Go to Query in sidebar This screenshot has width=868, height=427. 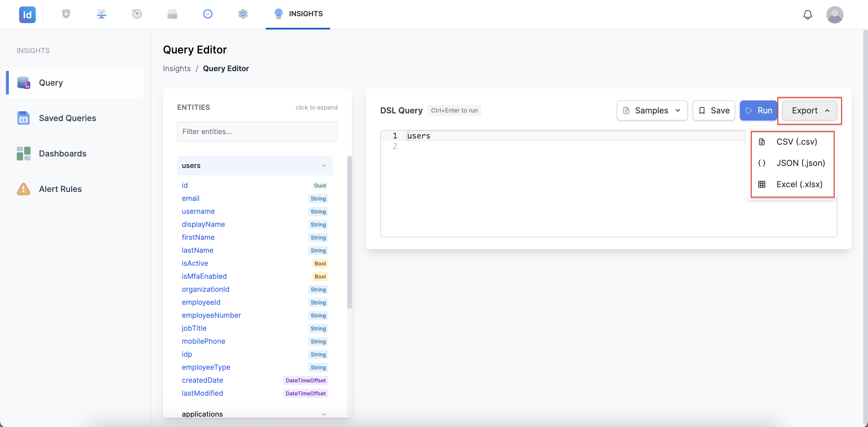[75, 83]
